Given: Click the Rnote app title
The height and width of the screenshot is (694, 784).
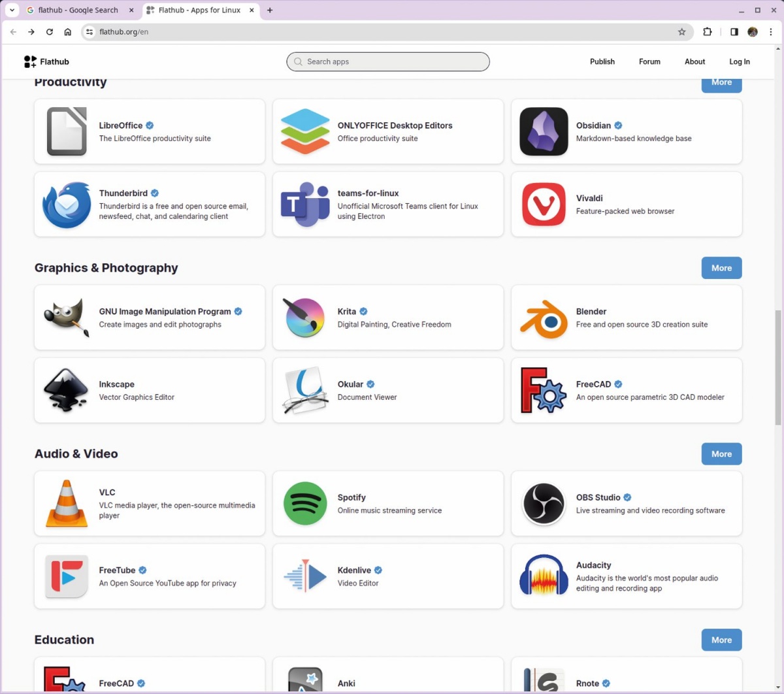Looking at the screenshot, I should (587, 684).
